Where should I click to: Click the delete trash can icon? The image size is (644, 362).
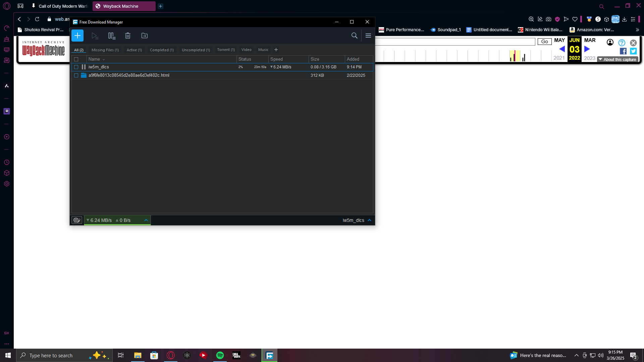point(128,36)
